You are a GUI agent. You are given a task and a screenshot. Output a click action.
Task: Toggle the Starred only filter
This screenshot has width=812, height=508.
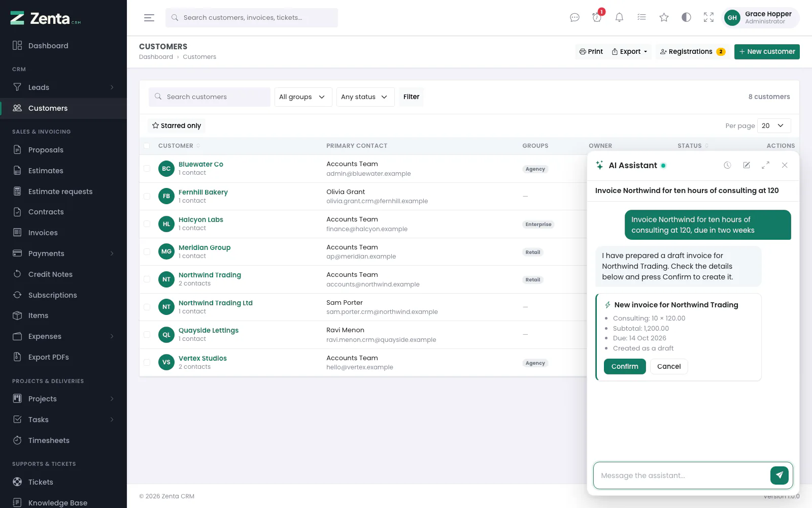pos(177,125)
